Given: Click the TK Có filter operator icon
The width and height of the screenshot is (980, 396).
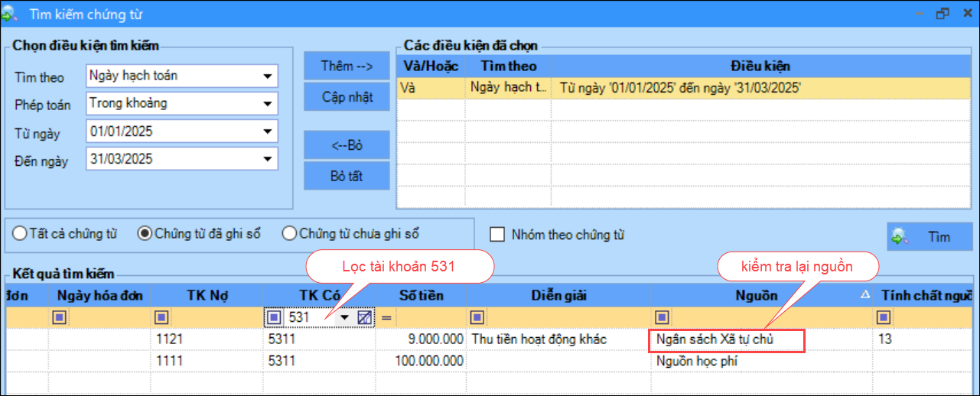Looking at the screenshot, I should coord(274,317).
